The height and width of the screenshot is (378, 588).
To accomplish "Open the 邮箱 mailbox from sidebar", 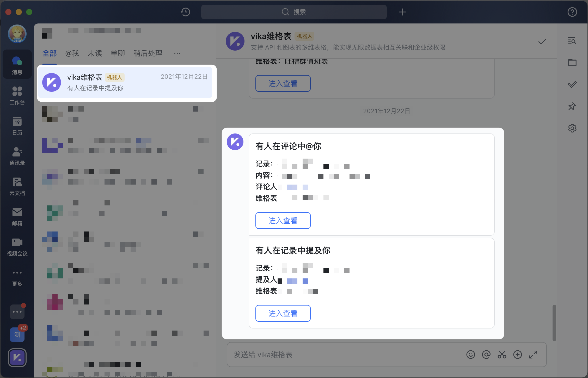I will pyautogui.click(x=17, y=217).
